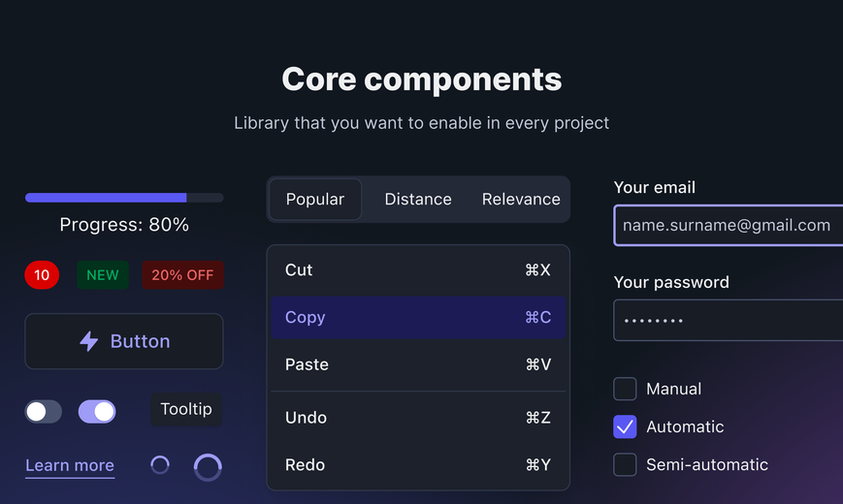Click the 20% OFF badge
This screenshot has width=843, height=504.
(182, 275)
